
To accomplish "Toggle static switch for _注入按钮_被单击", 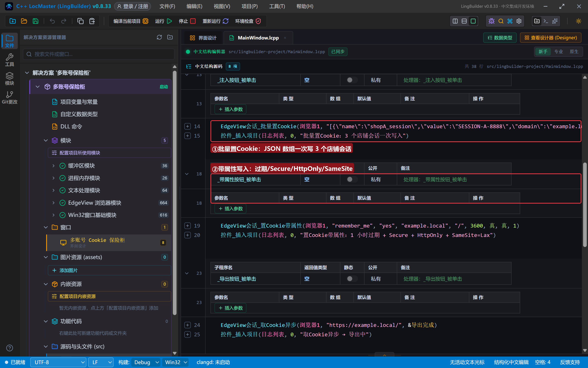I will click(352, 80).
